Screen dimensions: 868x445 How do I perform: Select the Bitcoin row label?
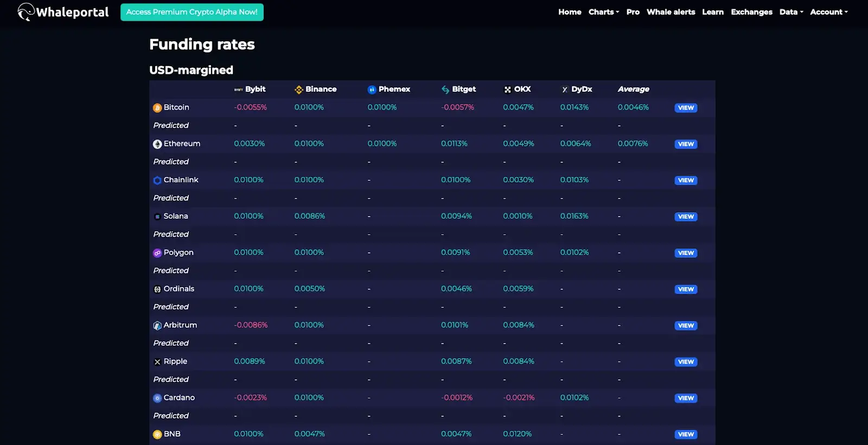[176, 107]
